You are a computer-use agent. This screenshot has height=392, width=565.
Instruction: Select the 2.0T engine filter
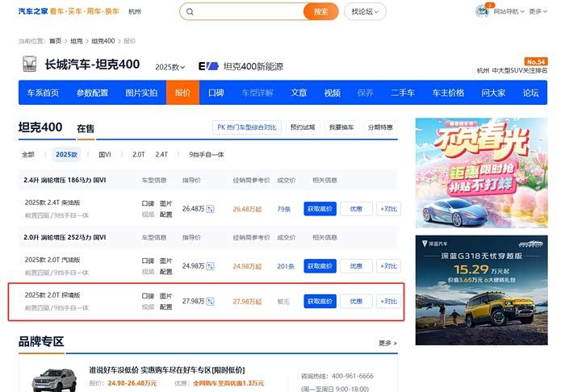[139, 154]
